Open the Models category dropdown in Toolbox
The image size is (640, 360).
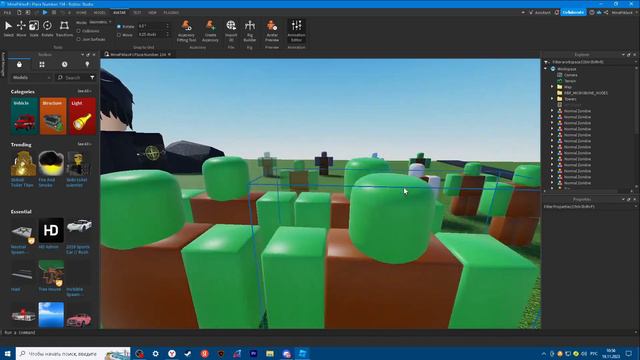(31, 77)
